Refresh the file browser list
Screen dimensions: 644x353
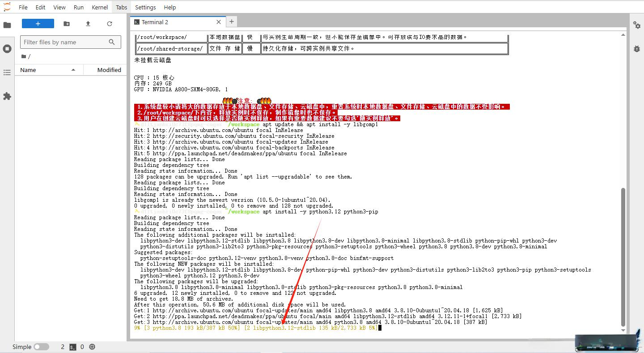coord(110,24)
